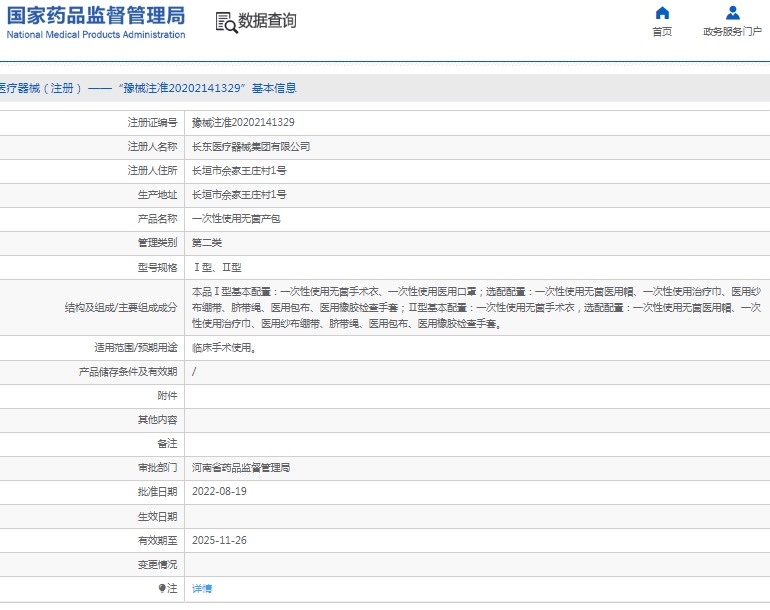Select the 河南省药品监督管理局 approval department
The width and height of the screenshot is (770, 610).
241,468
